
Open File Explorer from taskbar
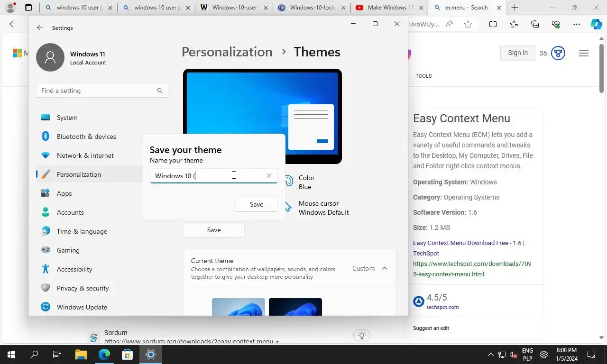(81, 355)
